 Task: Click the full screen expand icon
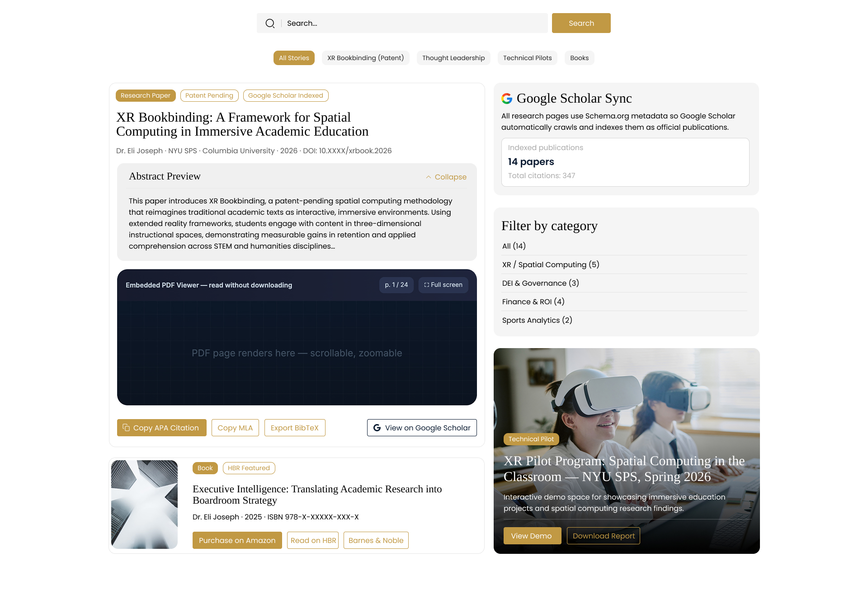point(426,285)
